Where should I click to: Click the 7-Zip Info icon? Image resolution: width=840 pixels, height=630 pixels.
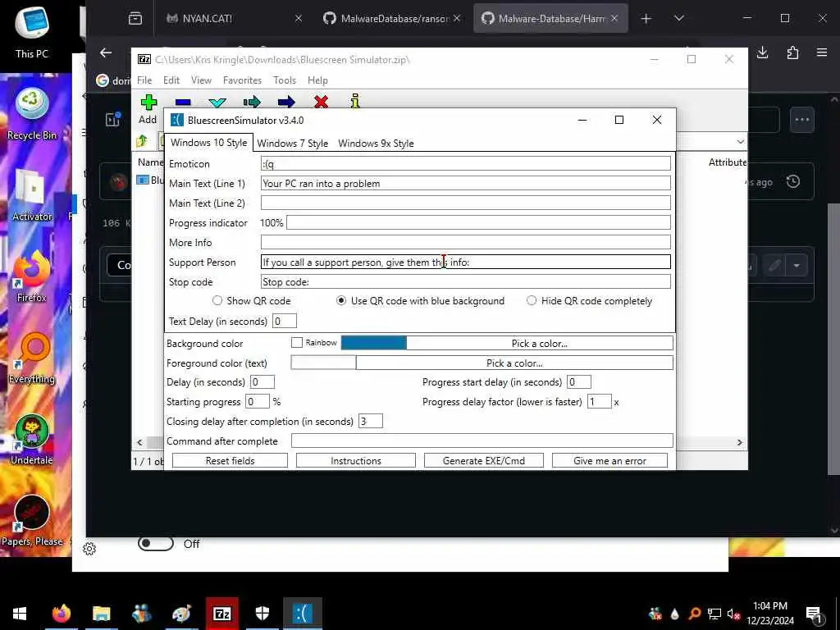pyautogui.click(x=354, y=101)
